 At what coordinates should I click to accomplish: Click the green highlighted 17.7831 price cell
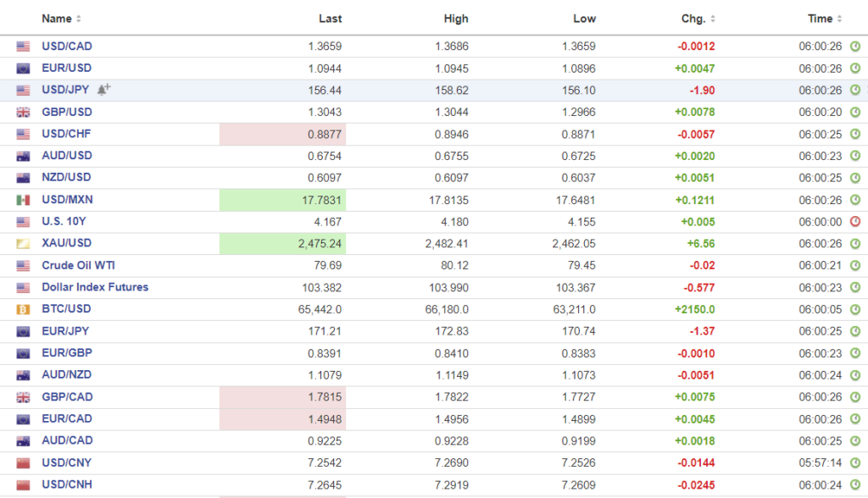pos(282,200)
